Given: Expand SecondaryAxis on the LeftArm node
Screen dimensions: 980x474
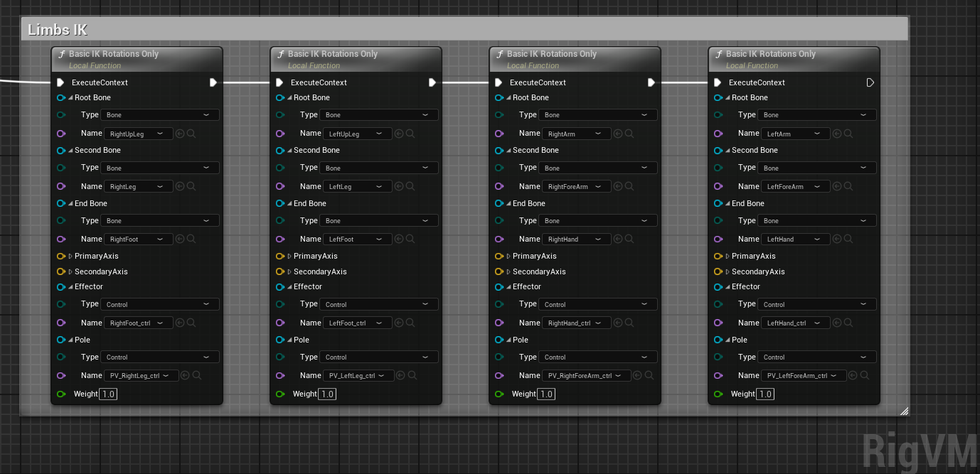Looking at the screenshot, I should tap(728, 271).
